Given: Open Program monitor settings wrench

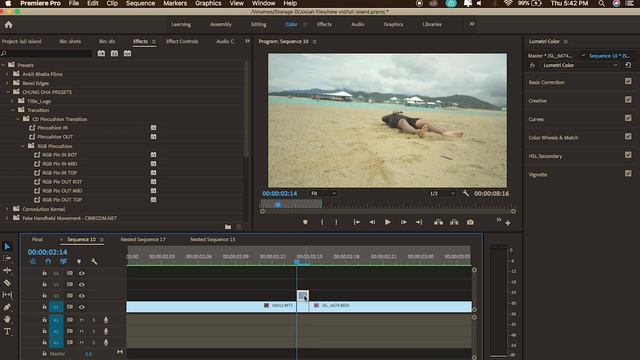Looking at the screenshot, I should click(466, 193).
